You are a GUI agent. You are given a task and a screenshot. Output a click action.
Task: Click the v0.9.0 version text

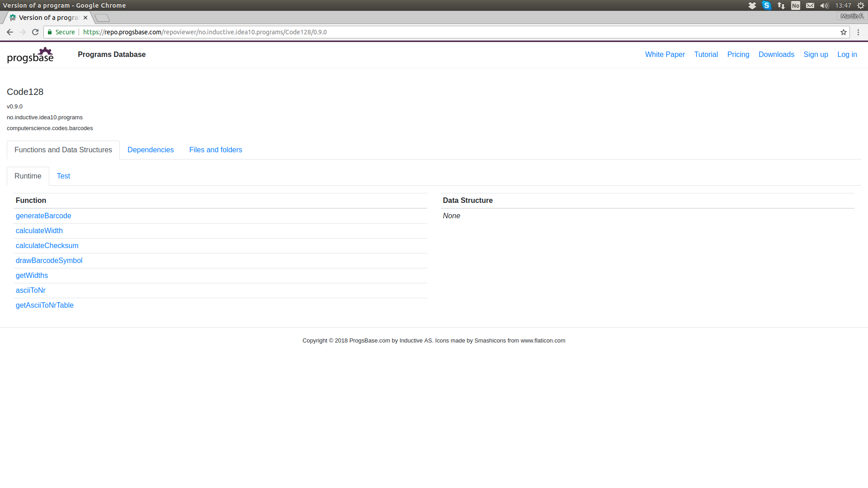[x=14, y=107]
